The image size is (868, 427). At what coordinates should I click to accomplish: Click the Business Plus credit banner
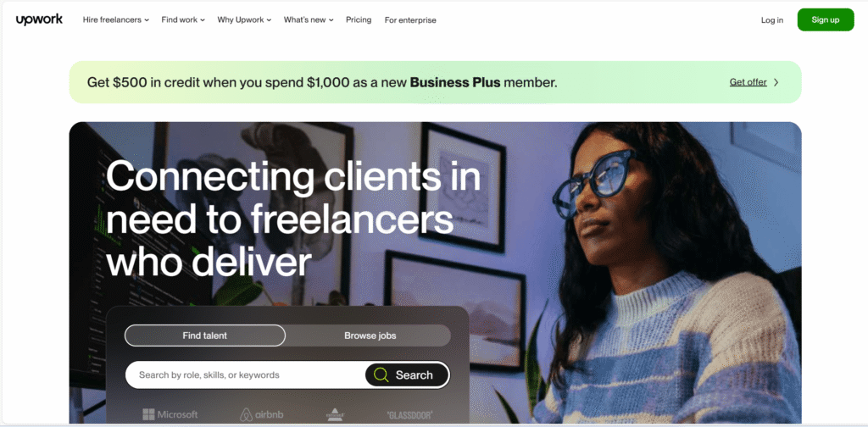point(435,82)
